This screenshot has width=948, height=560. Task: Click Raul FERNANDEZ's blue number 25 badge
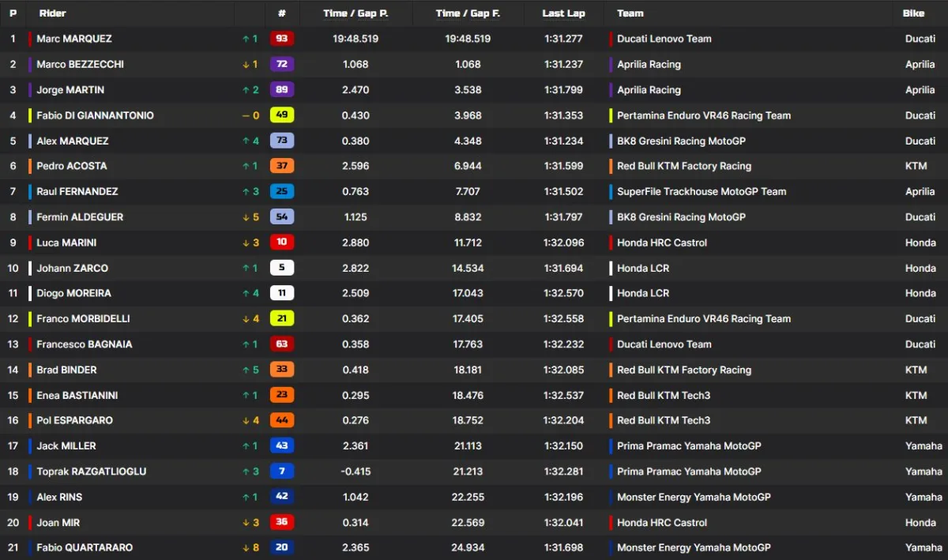(282, 191)
